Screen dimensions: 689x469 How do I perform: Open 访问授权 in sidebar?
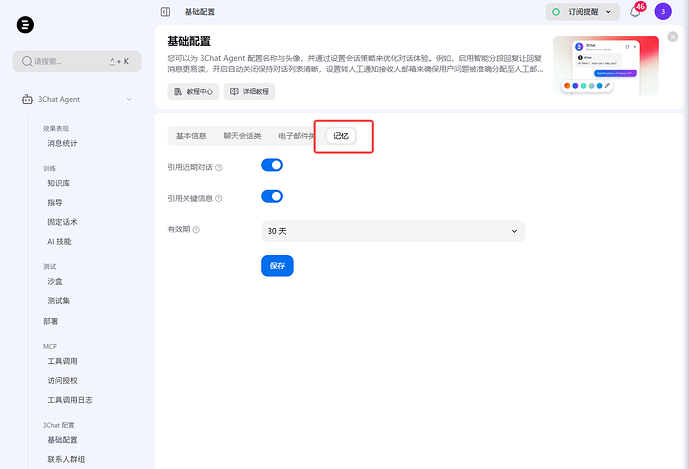coord(62,381)
